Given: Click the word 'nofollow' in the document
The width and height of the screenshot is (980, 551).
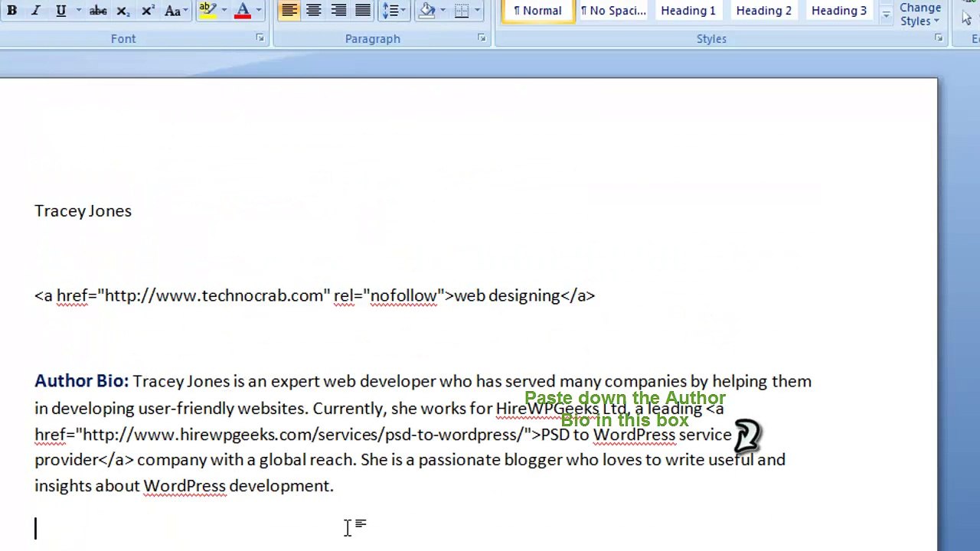Looking at the screenshot, I should tap(403, 296).
